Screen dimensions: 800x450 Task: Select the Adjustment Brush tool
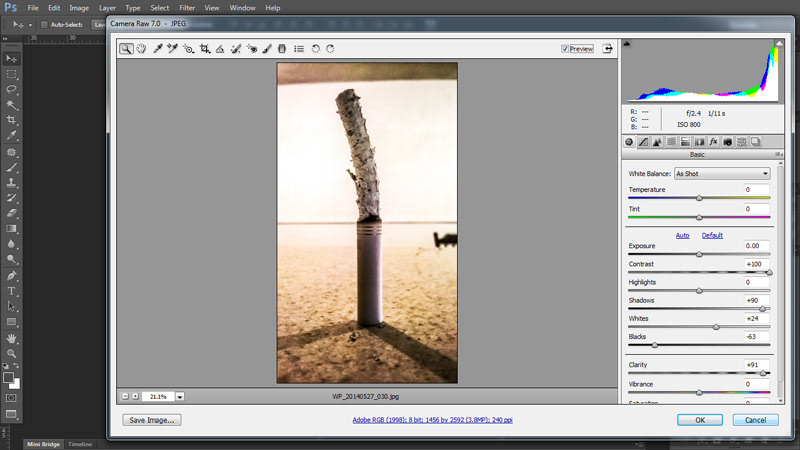[x=267, y=48]
